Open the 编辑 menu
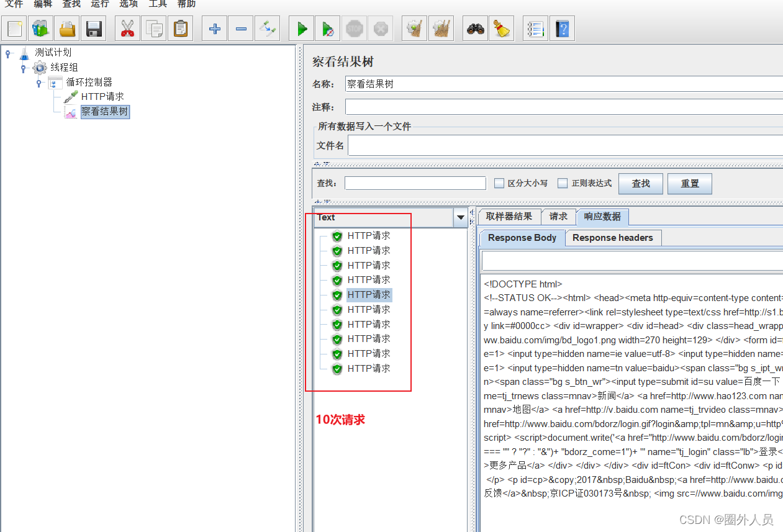Viewport: 783px width, 532px height. tap(43, 4)
